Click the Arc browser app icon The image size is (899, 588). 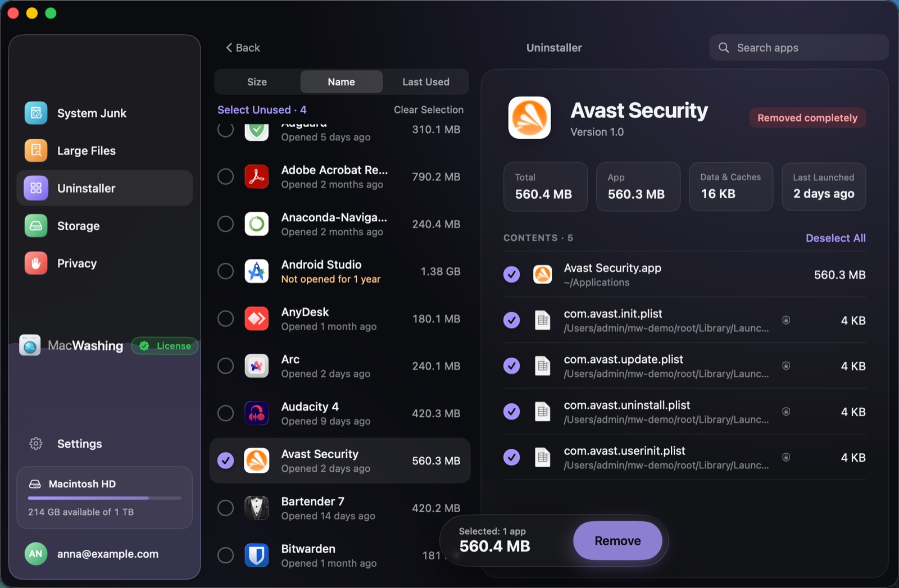tap(257, 366)
